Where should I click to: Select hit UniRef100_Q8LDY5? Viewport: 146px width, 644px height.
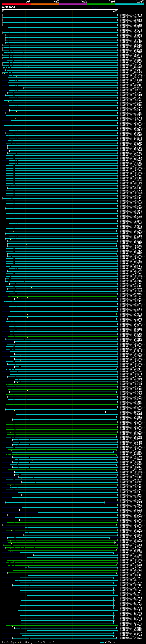131,17
